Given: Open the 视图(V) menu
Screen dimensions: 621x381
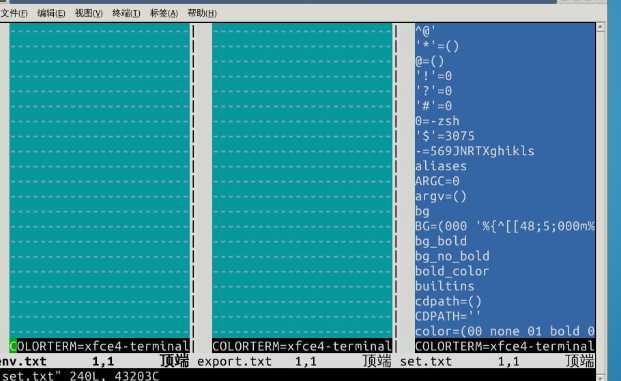Looking at the screenshot, I should [x=89, y=13].
